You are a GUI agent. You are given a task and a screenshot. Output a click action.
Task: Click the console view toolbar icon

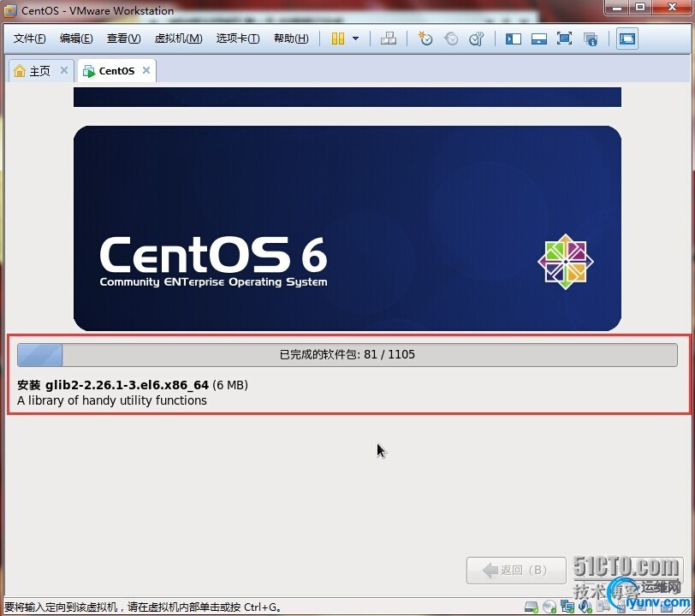click(627, 39)
